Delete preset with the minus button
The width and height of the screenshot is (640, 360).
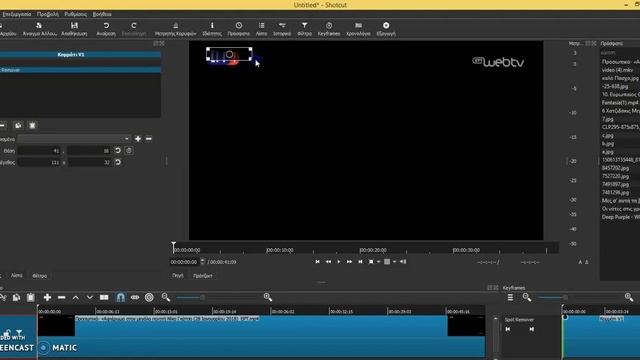149,139
